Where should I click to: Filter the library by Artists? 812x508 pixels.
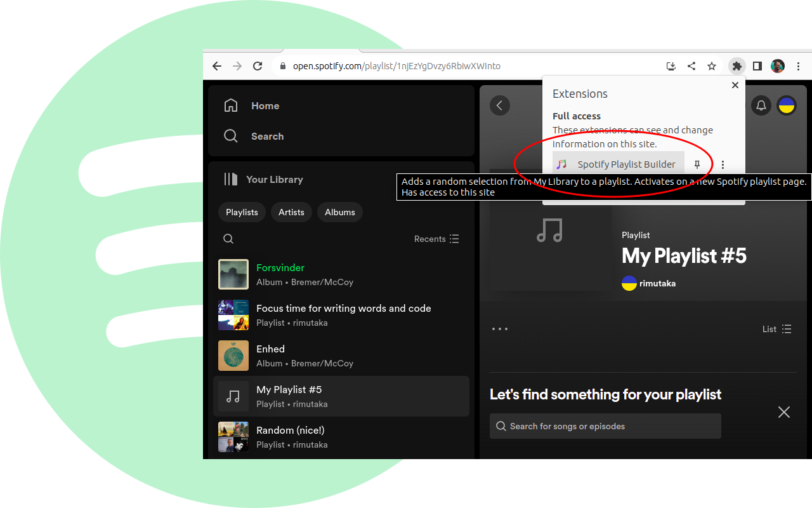(291, 212)
